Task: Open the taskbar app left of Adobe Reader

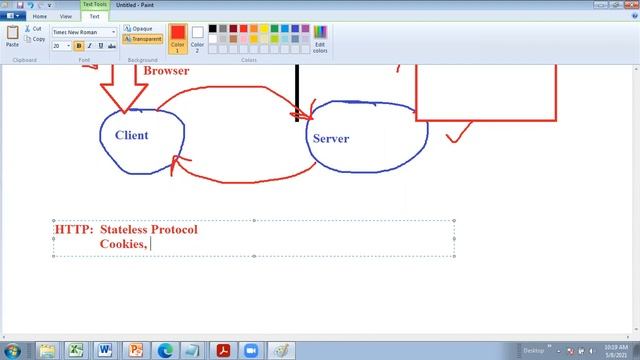Action: coord(192,351)
